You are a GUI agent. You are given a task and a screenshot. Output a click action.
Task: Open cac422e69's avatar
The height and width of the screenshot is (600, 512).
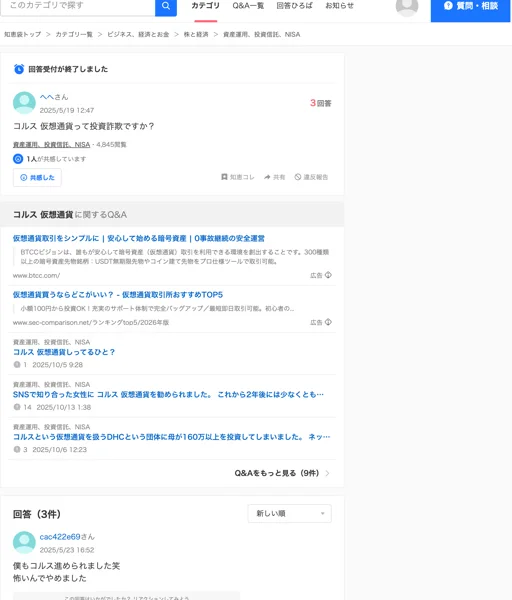tap(24, 542)
